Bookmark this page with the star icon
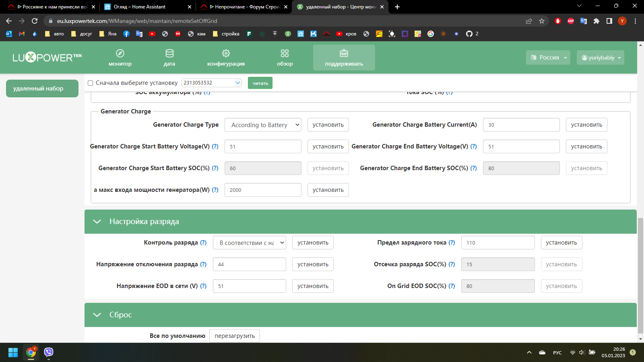This screenshot has width=644, height=362. click(x=542, y=21)
